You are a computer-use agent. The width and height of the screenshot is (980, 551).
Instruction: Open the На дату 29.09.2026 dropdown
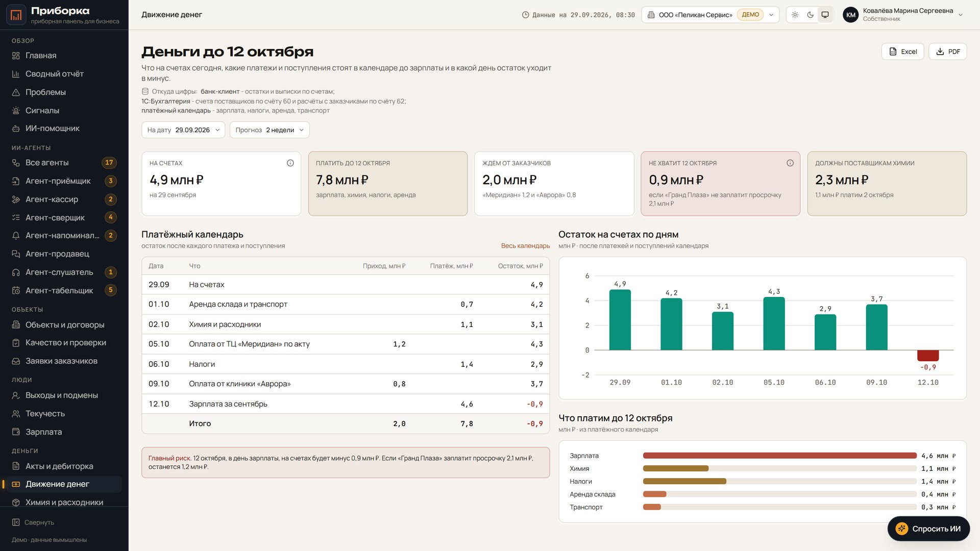pos(183,130)
